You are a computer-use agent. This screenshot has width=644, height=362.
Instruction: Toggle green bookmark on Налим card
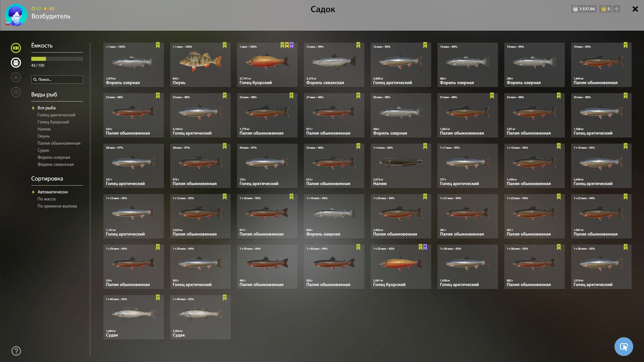425,146
